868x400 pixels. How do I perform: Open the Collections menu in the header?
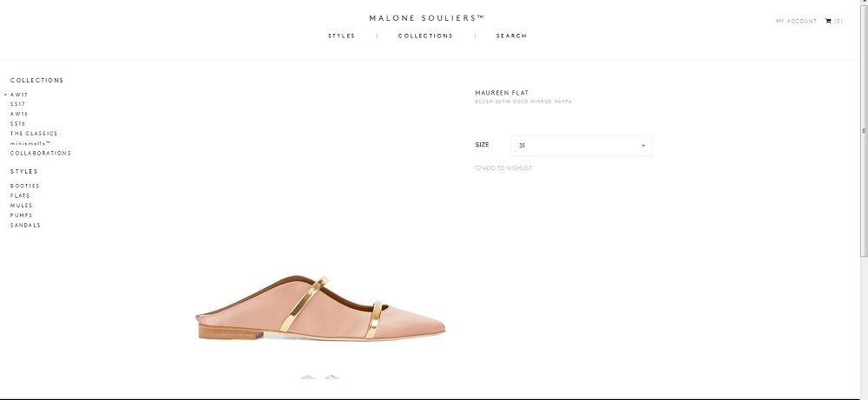click(425, 36)
